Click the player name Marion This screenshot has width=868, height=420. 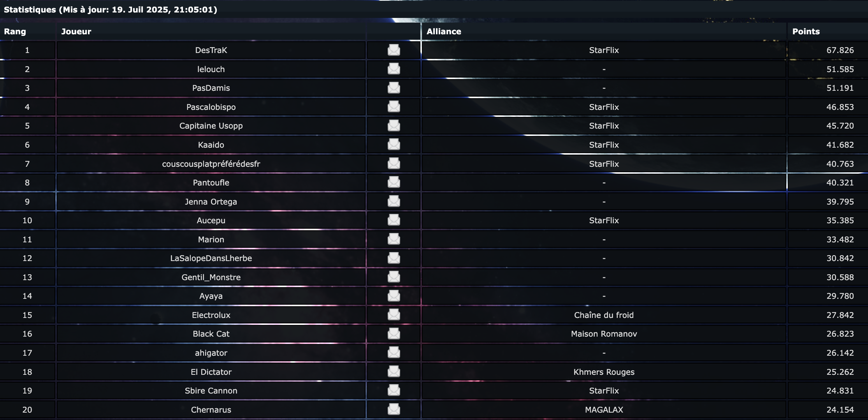click(211, 240)
